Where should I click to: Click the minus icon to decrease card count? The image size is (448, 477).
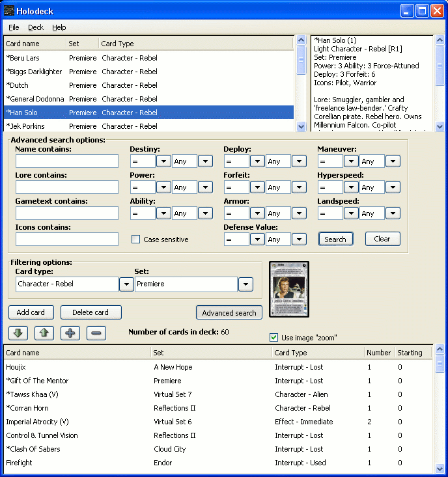click(x=96, y=333)
